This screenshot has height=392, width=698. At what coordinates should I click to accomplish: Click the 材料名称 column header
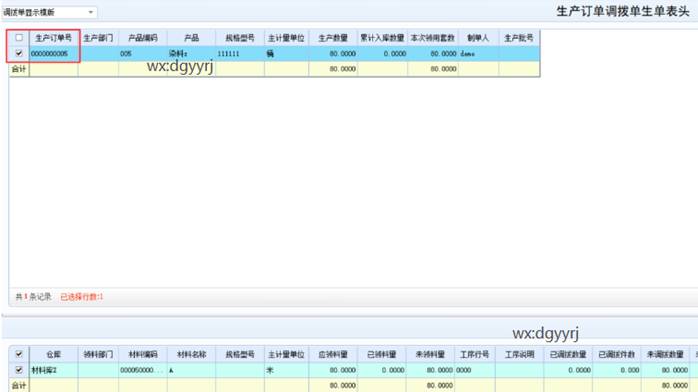[191, 355]
